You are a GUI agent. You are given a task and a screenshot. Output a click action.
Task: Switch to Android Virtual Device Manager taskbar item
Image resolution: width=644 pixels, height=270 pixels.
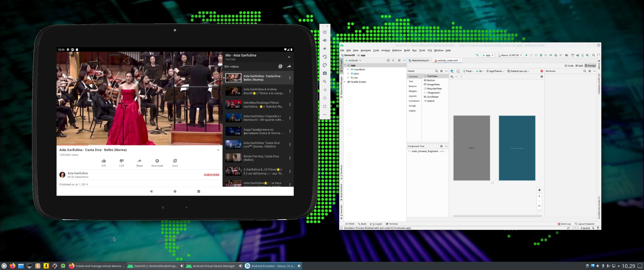tap(214, 266)
